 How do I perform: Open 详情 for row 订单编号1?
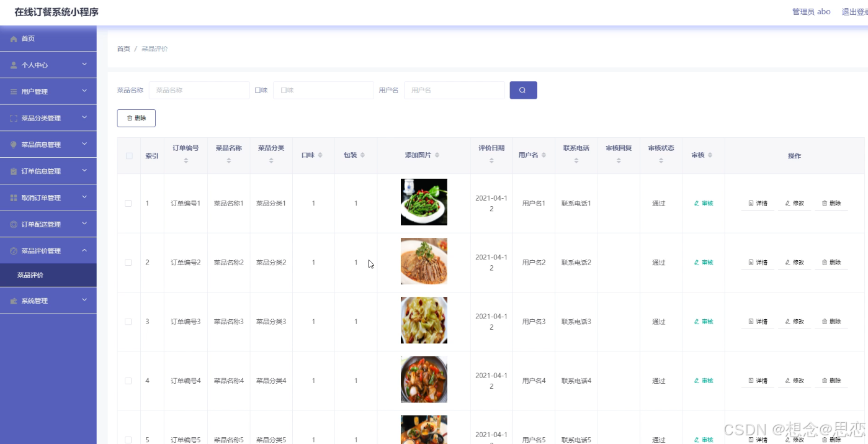758,204
